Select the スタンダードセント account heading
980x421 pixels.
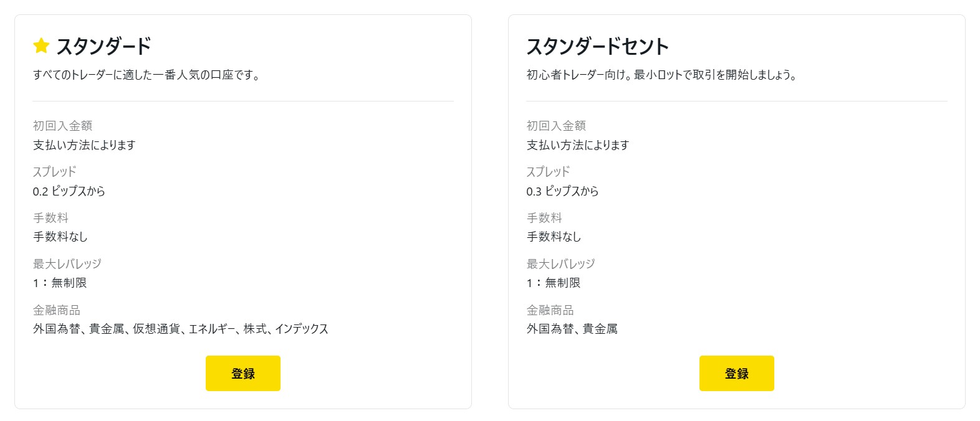click(x=597, y=46)
